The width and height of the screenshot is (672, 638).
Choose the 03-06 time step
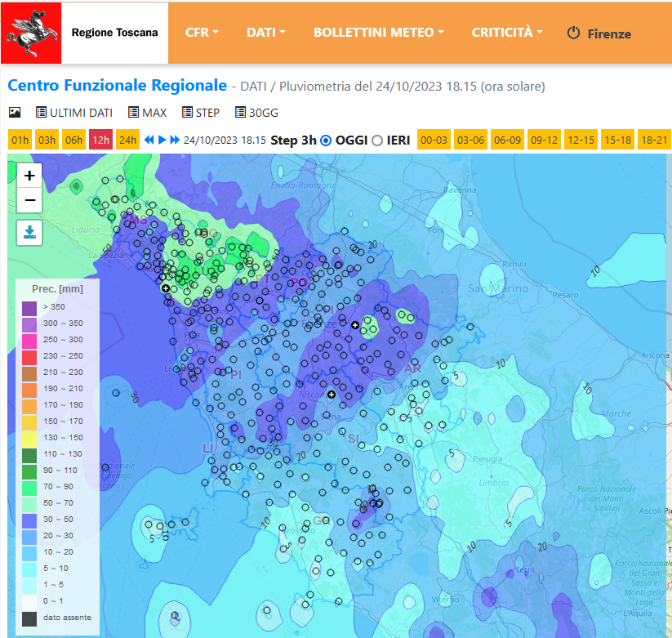pos(470,140)
